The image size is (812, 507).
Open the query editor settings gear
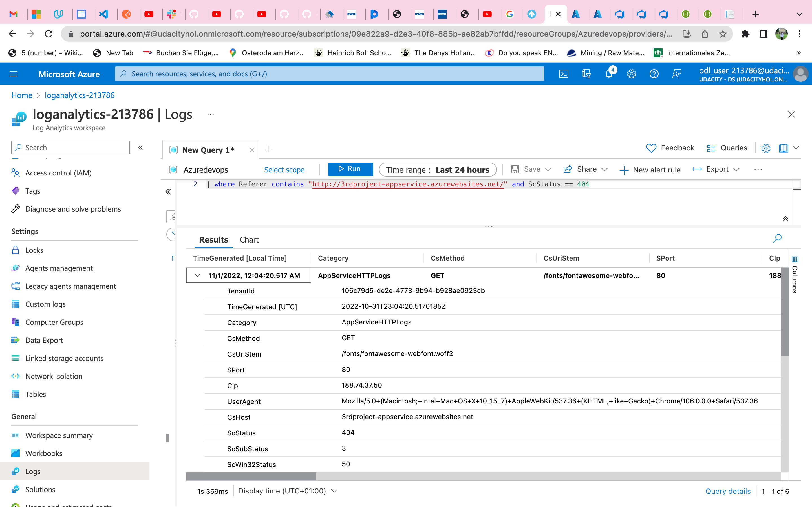(x=766, y=148)
